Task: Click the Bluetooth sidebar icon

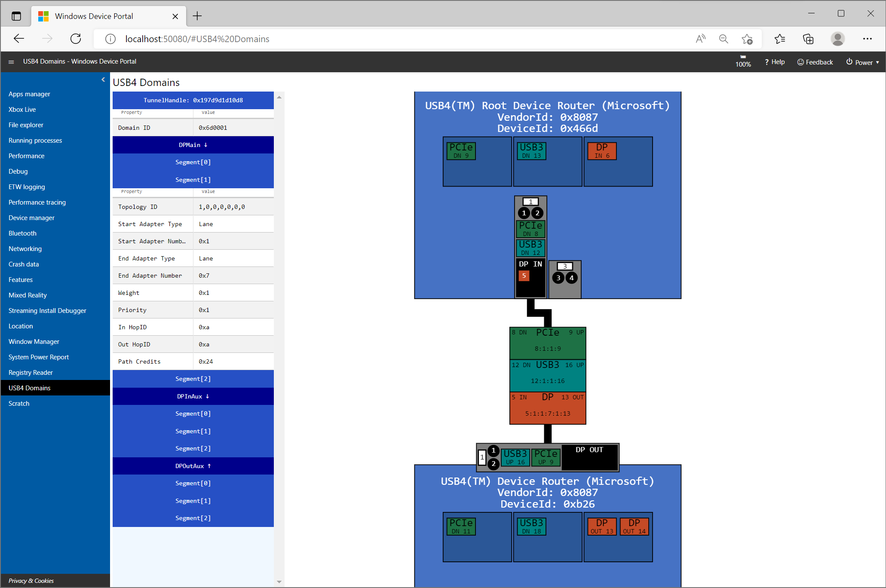Action: pos(22,233)
